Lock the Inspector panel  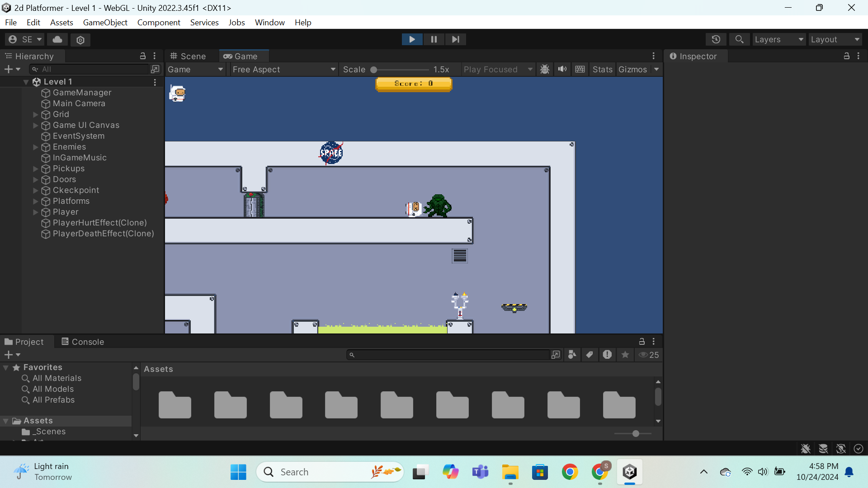coord(846,56)
